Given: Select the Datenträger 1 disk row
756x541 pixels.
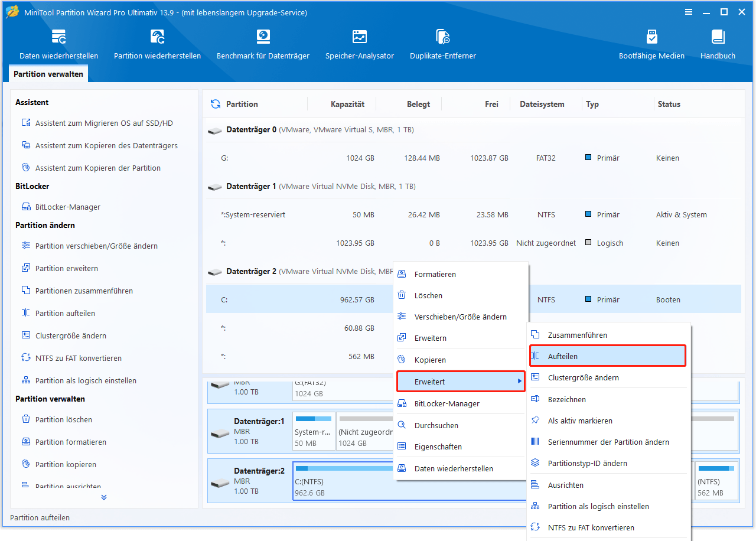Looking at the screenshot, I should (474, 186).
